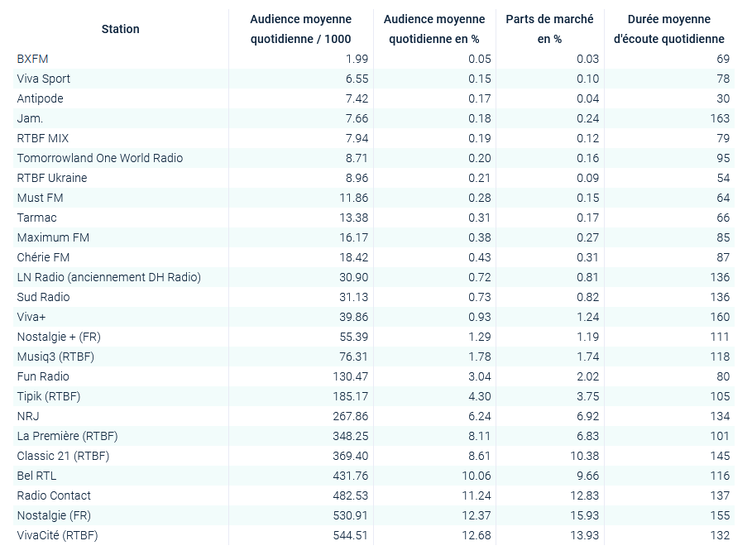Select the Musiq3 (RTBF) station
The width and height of the screenshot is (752, 560).
(55, 357)
